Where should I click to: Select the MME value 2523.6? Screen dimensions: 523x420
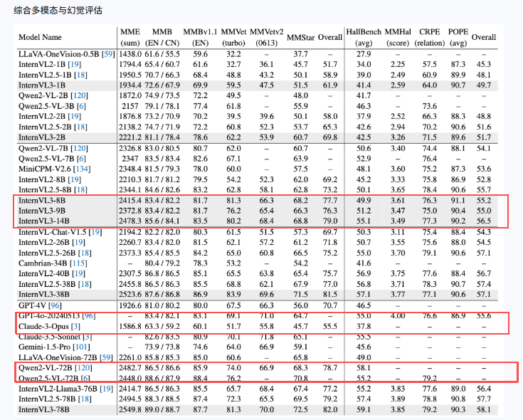(130, 295)
